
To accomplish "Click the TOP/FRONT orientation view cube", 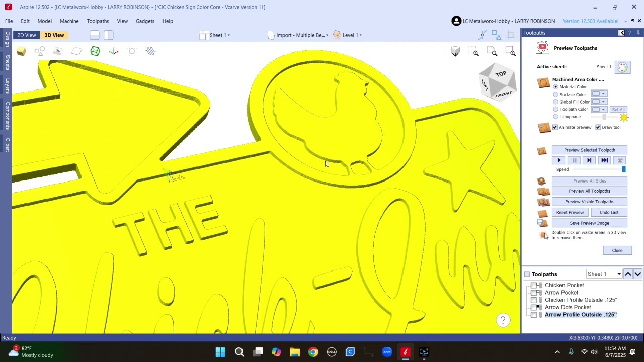I will pos(497,83).
